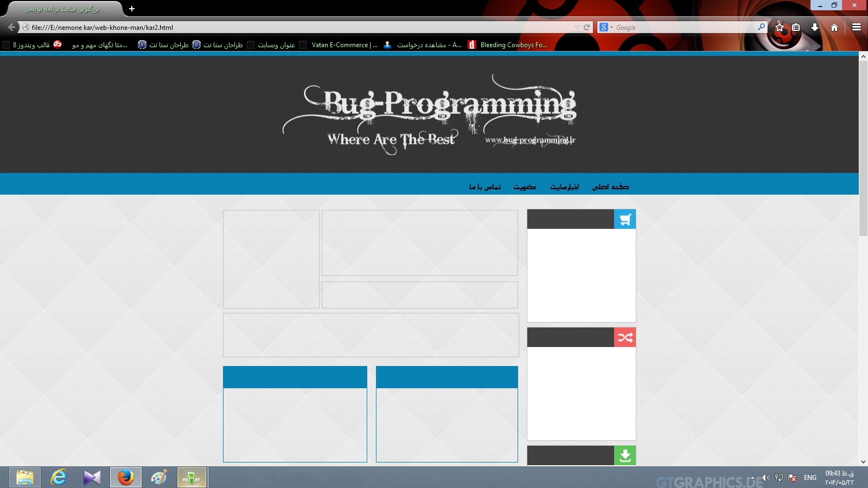The image size is (868, 488).
Task: Select اخبارسایت in the site menu
Action: coord(565,187)
